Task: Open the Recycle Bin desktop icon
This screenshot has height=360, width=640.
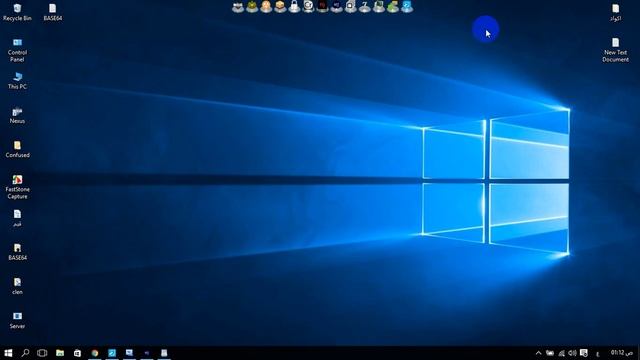Action: [x=17, y=12]
